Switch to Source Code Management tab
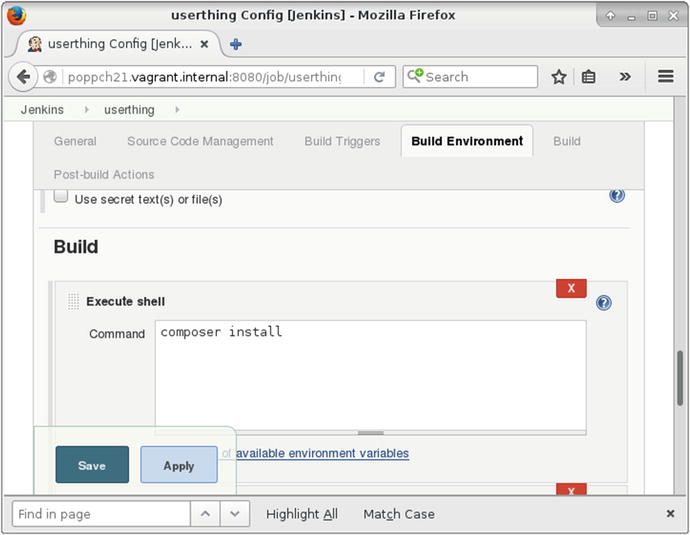The height and width of the screenshot is (535, 690). click(x=200, y=141)
